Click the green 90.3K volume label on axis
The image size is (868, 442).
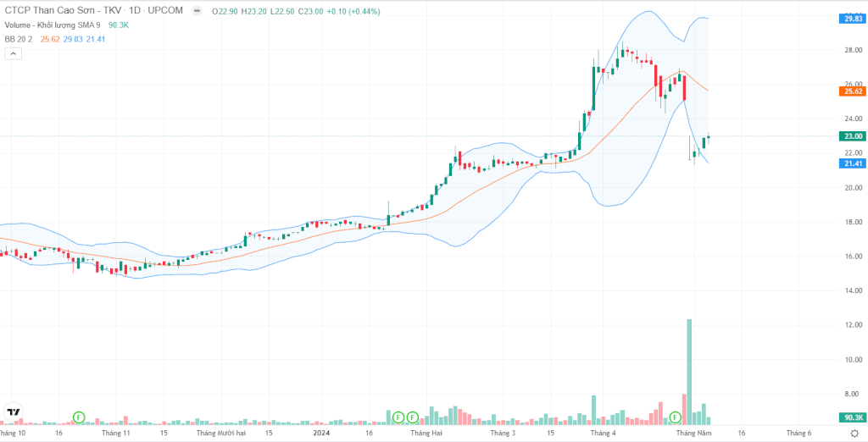pyautogui.click(x=853, y=417)
